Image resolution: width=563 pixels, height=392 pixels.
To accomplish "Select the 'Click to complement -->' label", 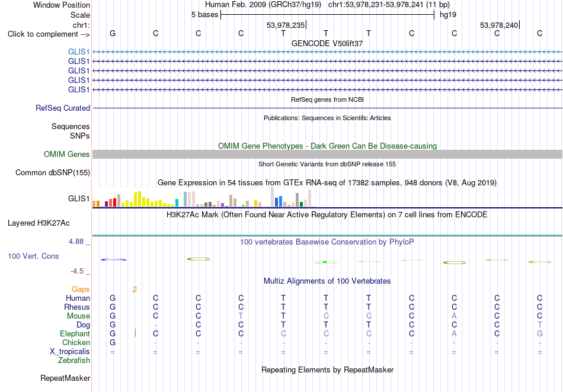I will [49, 34].
